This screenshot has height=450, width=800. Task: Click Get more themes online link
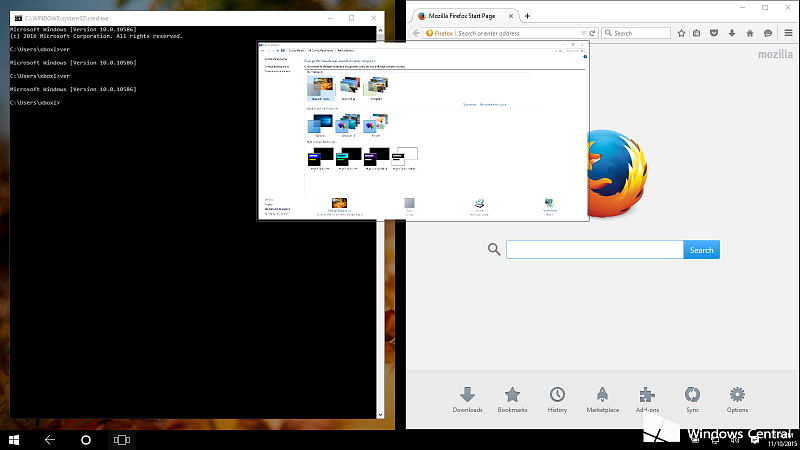(493, 105)
